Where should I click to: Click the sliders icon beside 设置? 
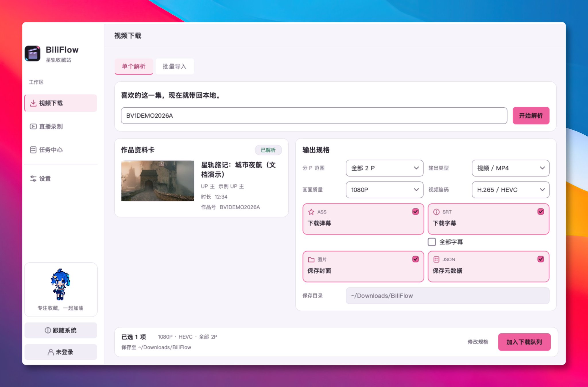click(x=33, y=178)
